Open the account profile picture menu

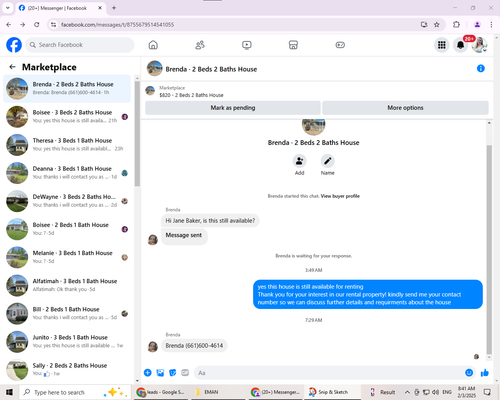click(x=479, y=45)
